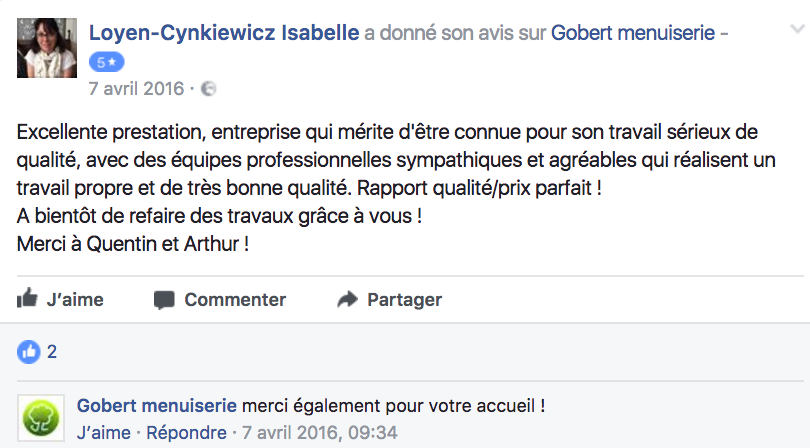
Task: Open the comment timestamp 7 avril 2016, 09:34
Action: point(320,432)
